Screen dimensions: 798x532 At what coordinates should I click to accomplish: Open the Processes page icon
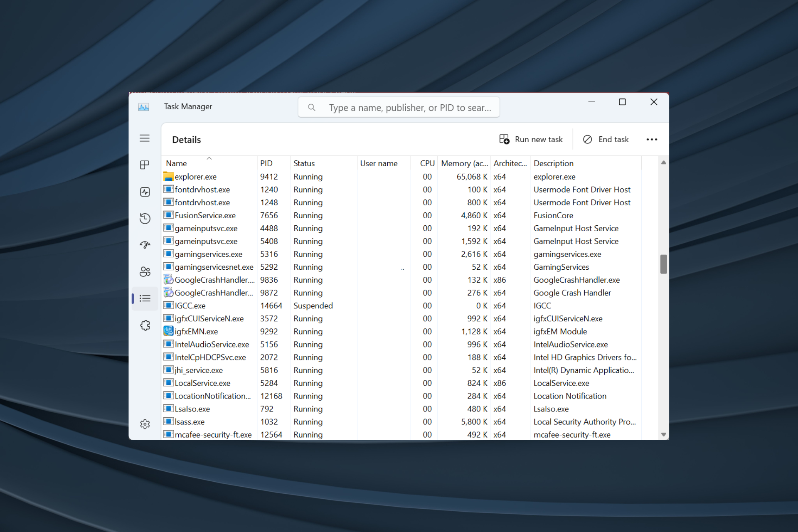[145, 165]
